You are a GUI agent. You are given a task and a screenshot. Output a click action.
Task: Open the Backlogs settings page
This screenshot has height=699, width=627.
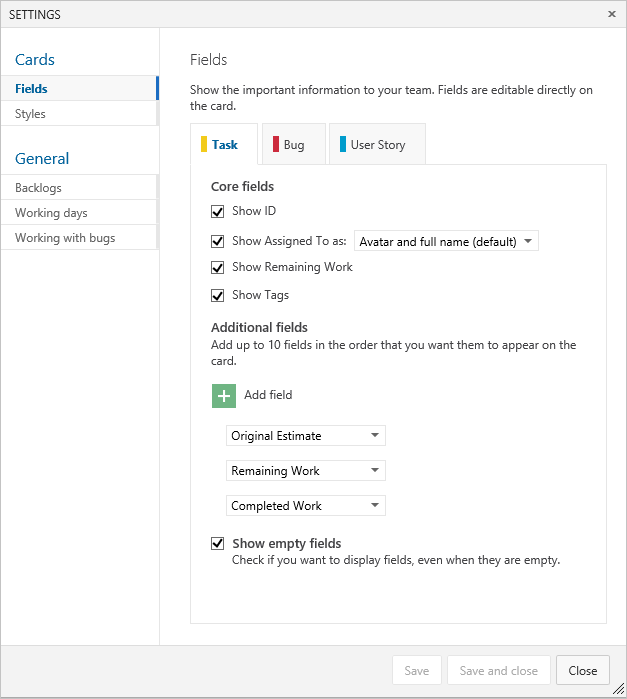pyautogui.click(x=79, y=188)
